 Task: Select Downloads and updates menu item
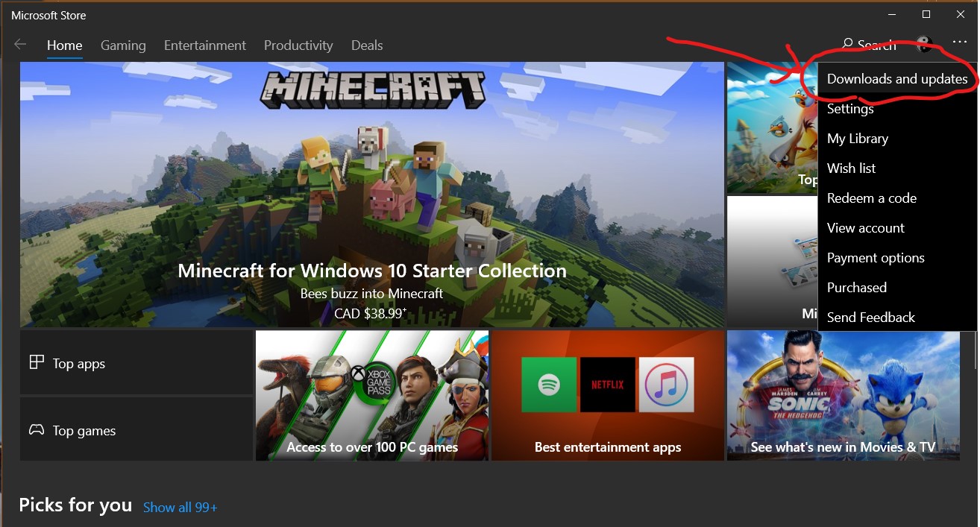(x=897, y=79)
